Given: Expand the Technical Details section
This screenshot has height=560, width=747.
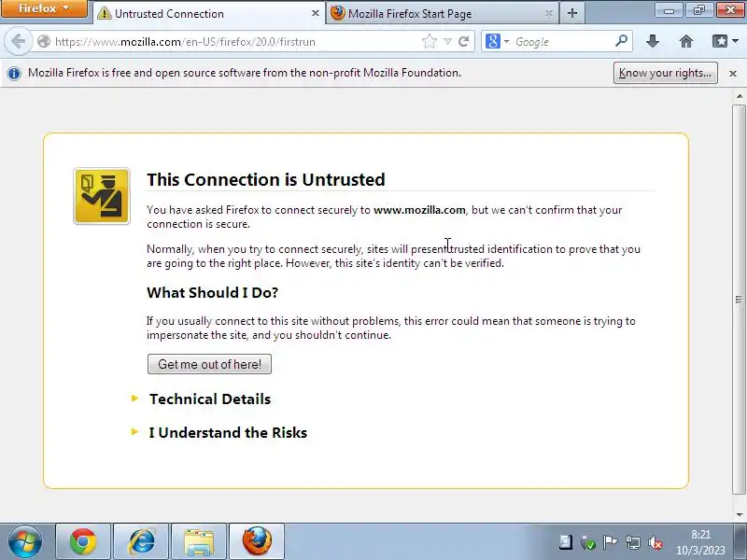Looking at the screenshot, I should [x=209, y=399].
